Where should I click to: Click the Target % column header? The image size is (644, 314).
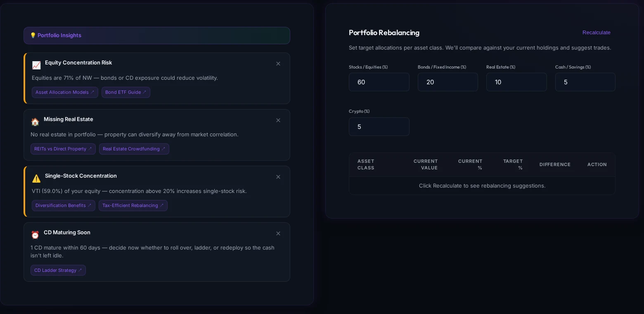513,164
